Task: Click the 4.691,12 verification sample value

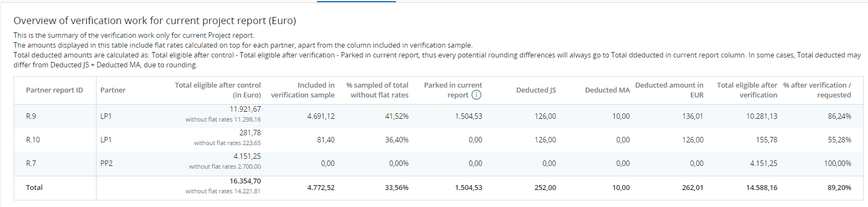Action: [x=321, y=116]
